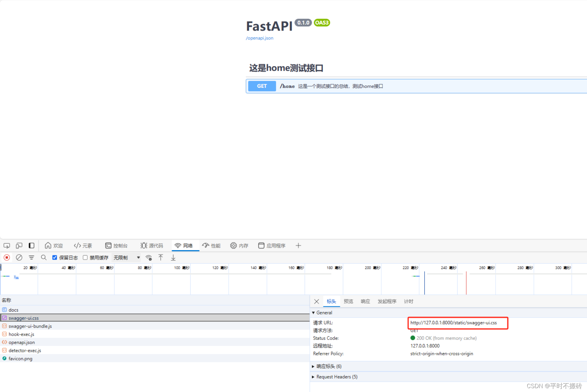
Task: Switch to the 控制台 panel
Action: (117, 246)
